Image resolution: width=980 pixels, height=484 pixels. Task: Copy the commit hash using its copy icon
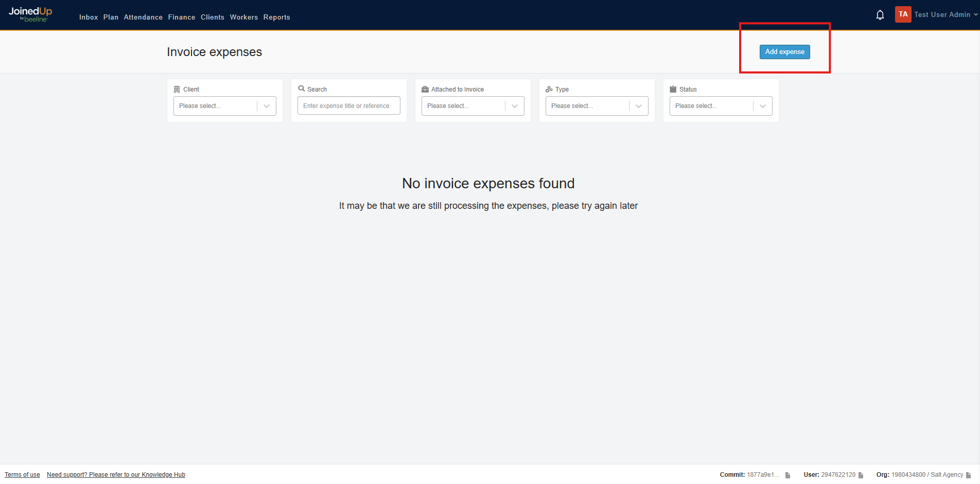787,475
